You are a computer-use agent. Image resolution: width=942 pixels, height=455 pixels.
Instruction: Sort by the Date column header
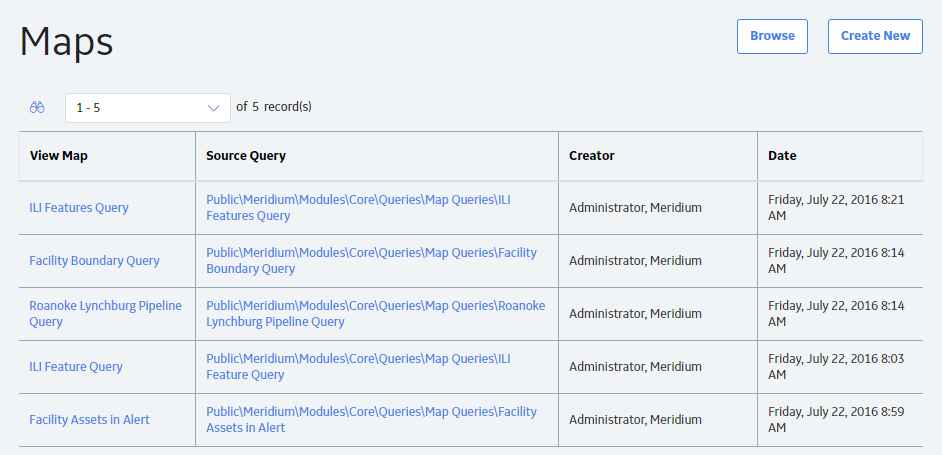782,156
